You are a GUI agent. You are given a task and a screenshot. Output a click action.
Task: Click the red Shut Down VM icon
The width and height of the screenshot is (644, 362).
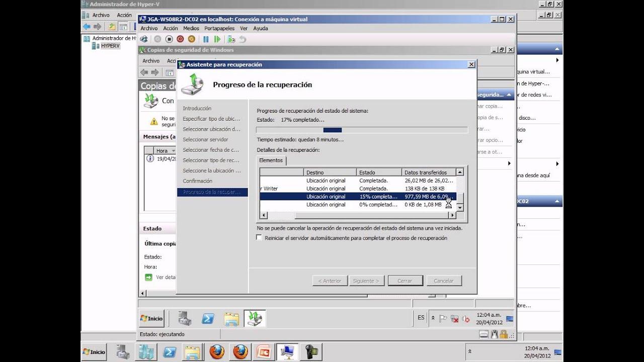pyautogui.click(x=180, y=39)
